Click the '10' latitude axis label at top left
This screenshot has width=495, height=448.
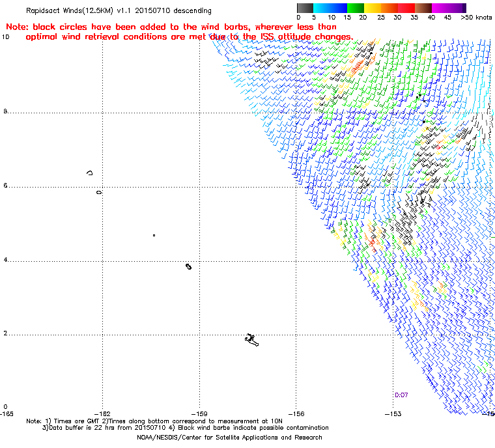pos(6,37)
